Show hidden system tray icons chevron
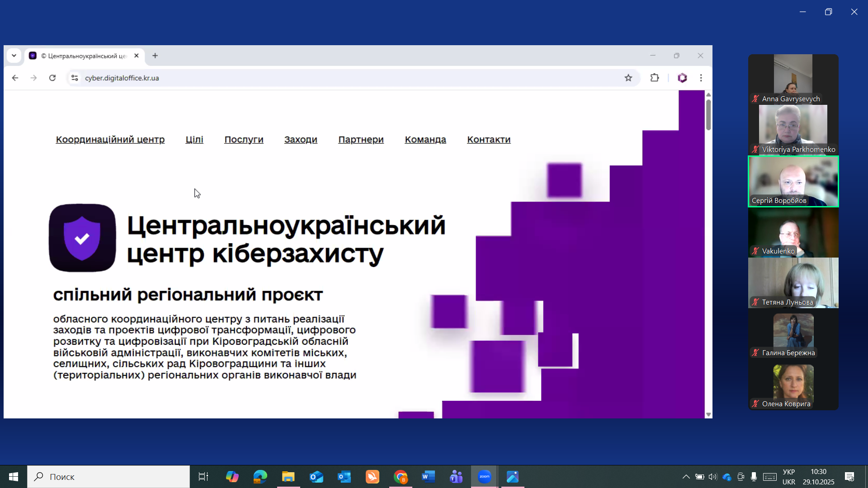Screen dimensions: 868x488 tap(686, 477)
